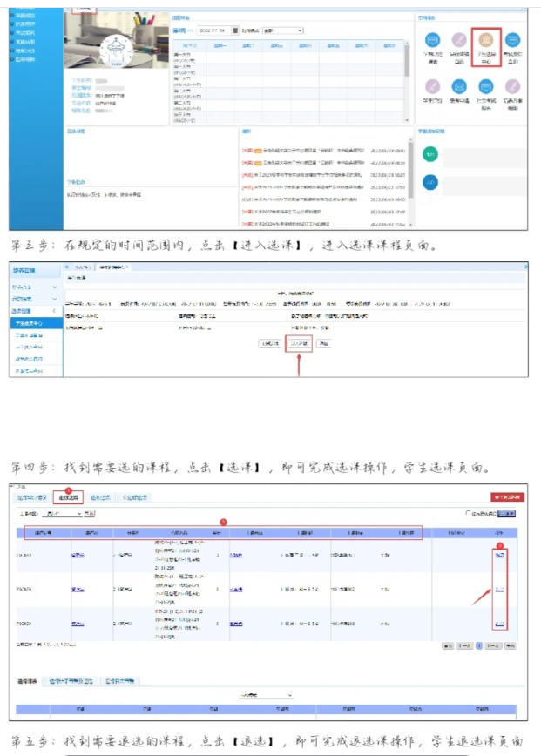The width and height of the screenshot is (541, 756).
Task: Expand the second collapsed group under 培养管理
Action: pyautogui.click(x=36, y=299)
